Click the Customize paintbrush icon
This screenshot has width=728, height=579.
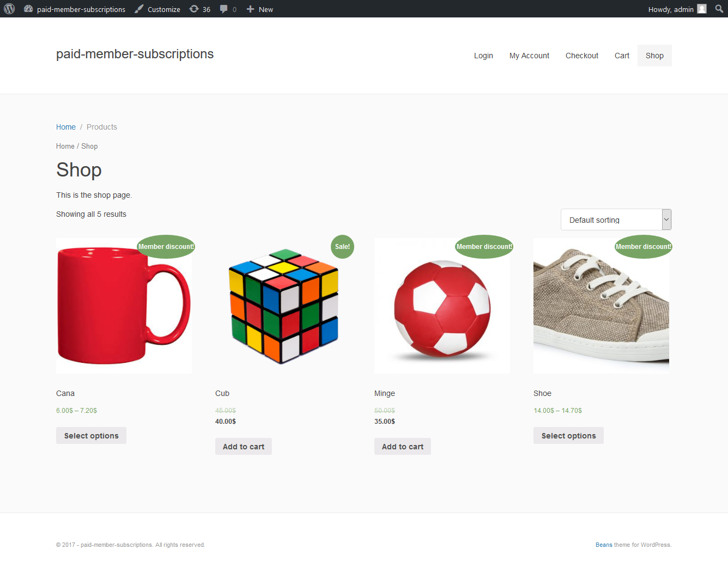[139, 9]
